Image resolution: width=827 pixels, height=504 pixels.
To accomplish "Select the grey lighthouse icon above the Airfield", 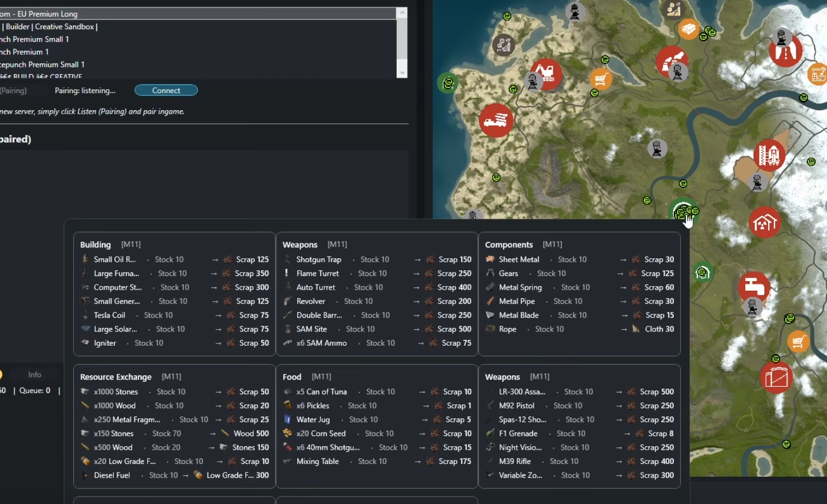I will tap(781, 38).
